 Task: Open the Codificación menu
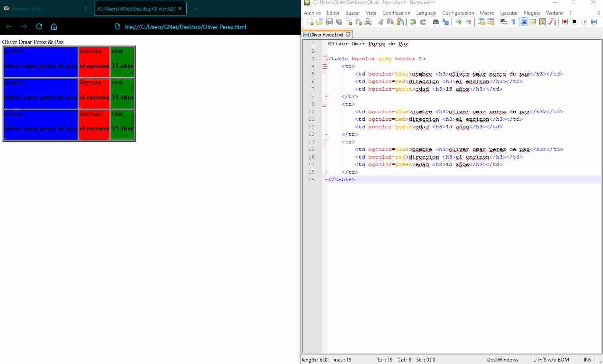[396, 13]
